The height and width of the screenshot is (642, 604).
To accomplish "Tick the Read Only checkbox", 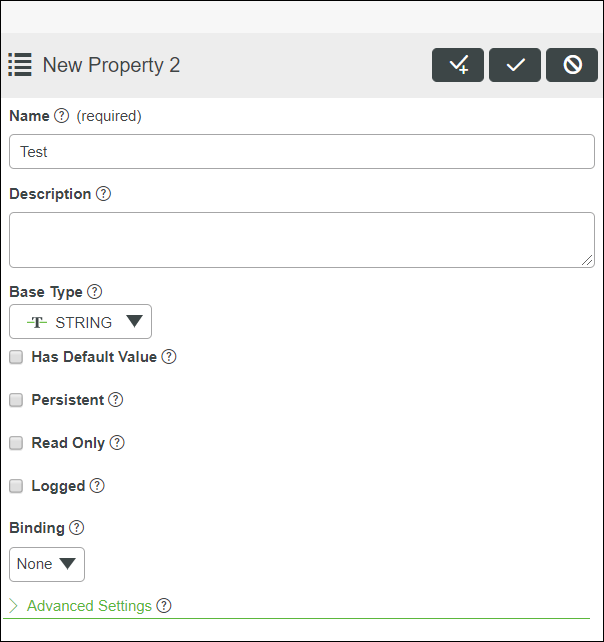I will tap(16, 443).
